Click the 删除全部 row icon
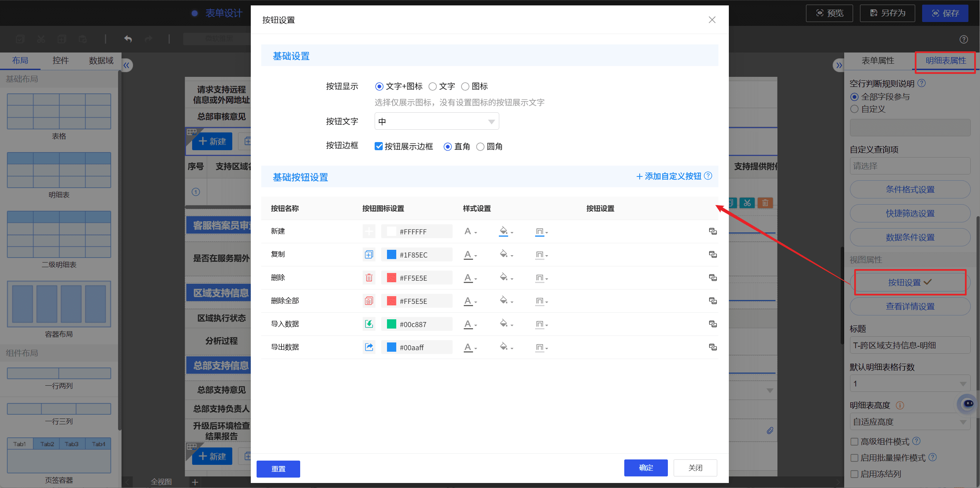980x488 pixels. pyautogui.click(x=369, y=301)
